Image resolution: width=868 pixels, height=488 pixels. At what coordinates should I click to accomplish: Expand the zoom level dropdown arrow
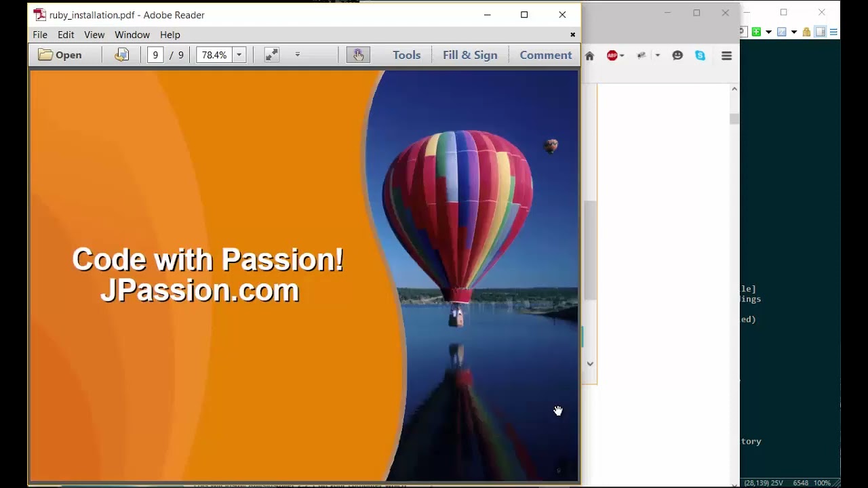point(239,55)
